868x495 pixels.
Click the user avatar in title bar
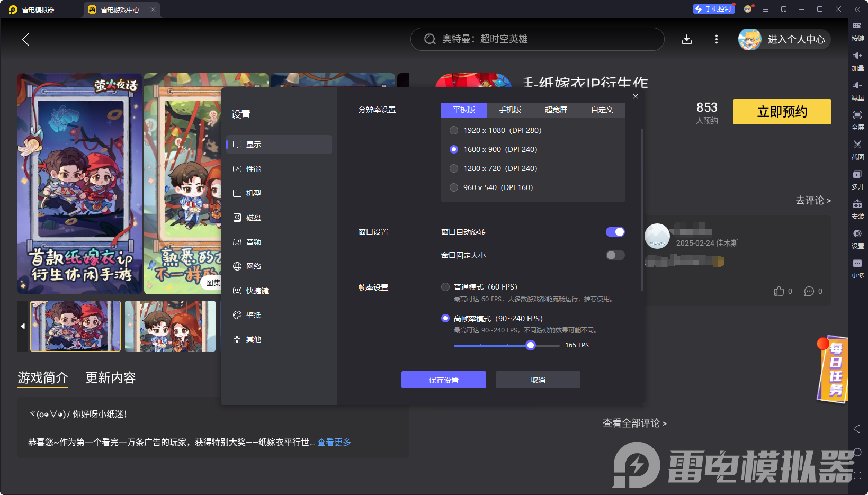[x=748, y=9]
